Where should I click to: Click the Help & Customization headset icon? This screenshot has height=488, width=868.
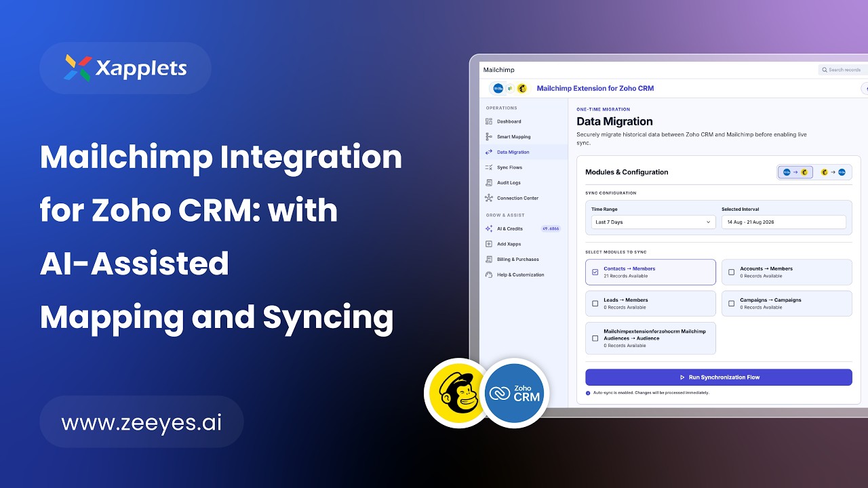pyautogui.click(x=489, y=274)
